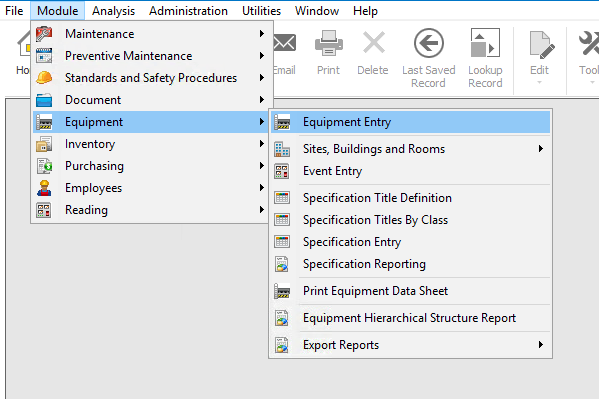599x399 pixels.
Task: Expand the Standards and Safety Procedures arrow
Action: pyautogui.click(x=262, y=78)
